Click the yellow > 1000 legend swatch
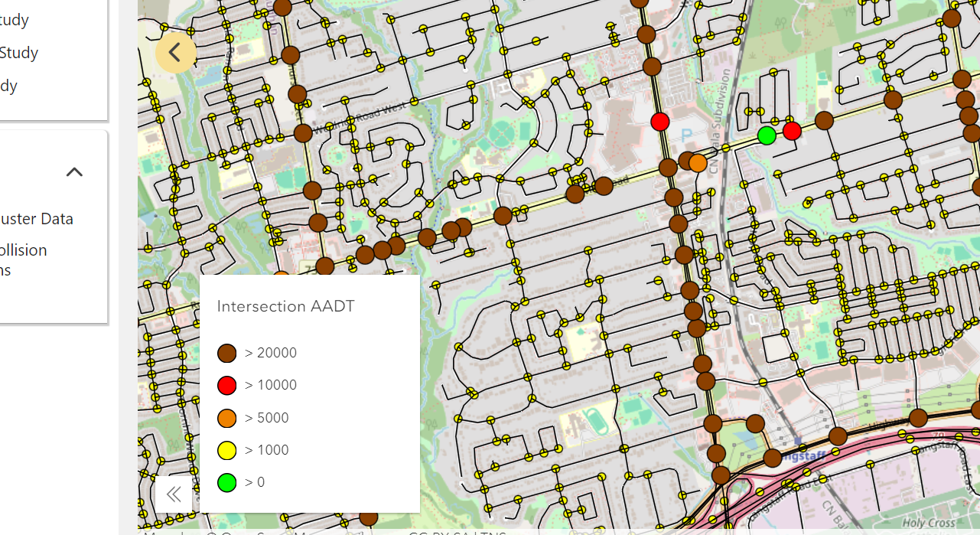This screenshot has width=980, height=535. click(x=226, y=450)
